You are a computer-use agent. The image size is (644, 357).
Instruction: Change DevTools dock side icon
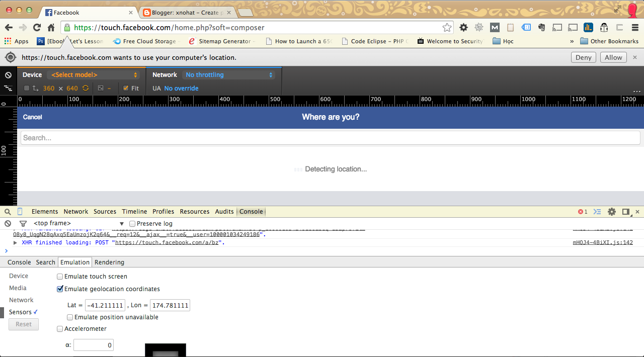click(626, 212)
